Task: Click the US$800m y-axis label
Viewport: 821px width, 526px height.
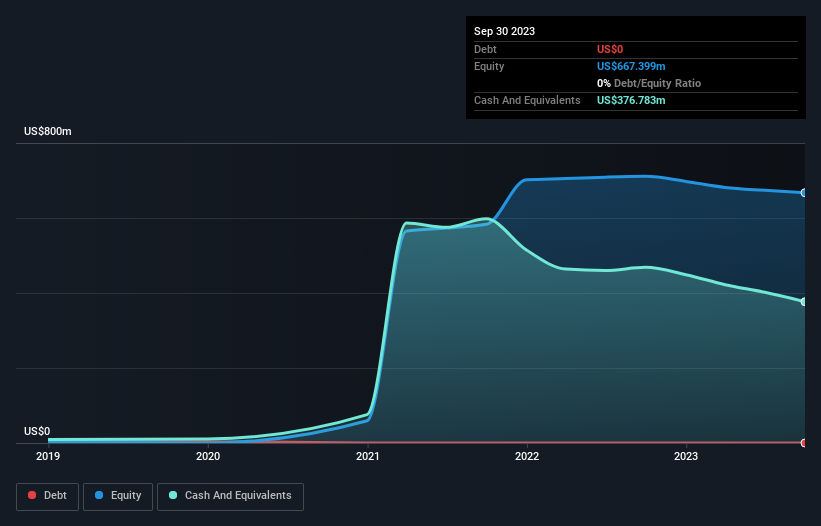Action: tap(48, 131)
